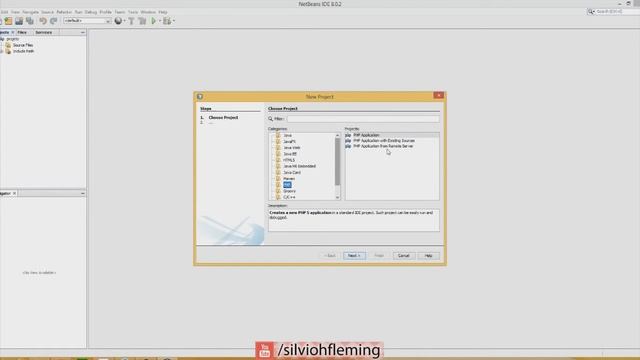Open the Refactor menu
The height and width of the screenshot is (360, 640).
[x=64, y=12]
